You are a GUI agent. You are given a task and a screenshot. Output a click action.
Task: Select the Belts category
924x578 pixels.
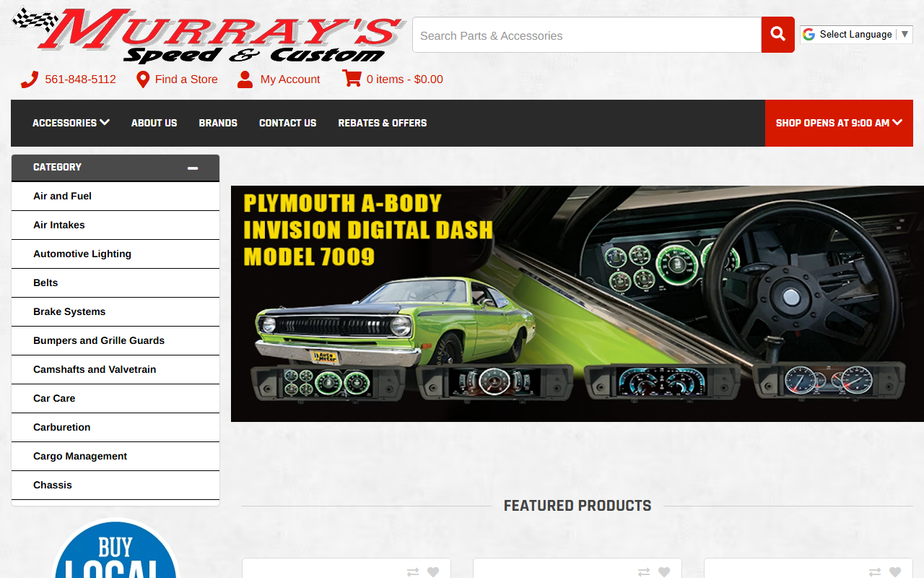[115, 282]
